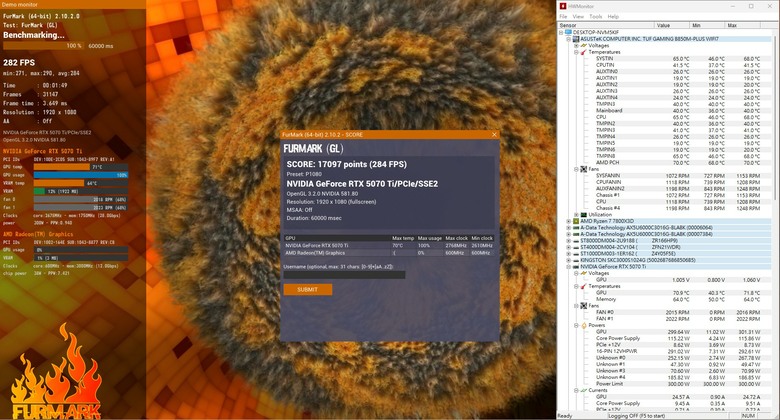
Task: Click the GPU Powers flame icon
Action: coord(584,325)
